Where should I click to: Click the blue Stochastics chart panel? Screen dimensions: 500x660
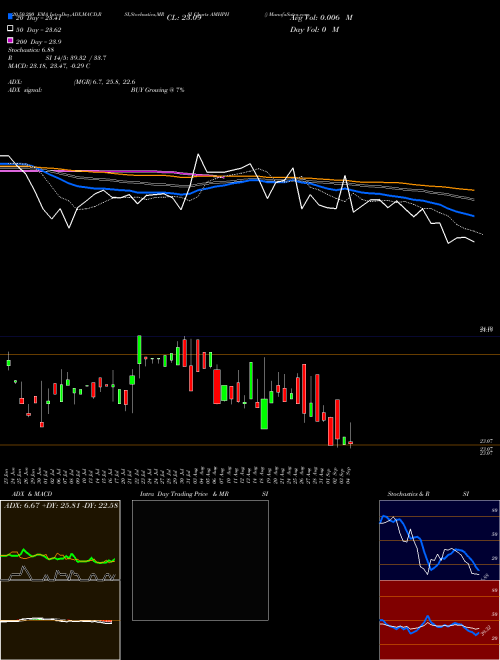pos(439,540)
